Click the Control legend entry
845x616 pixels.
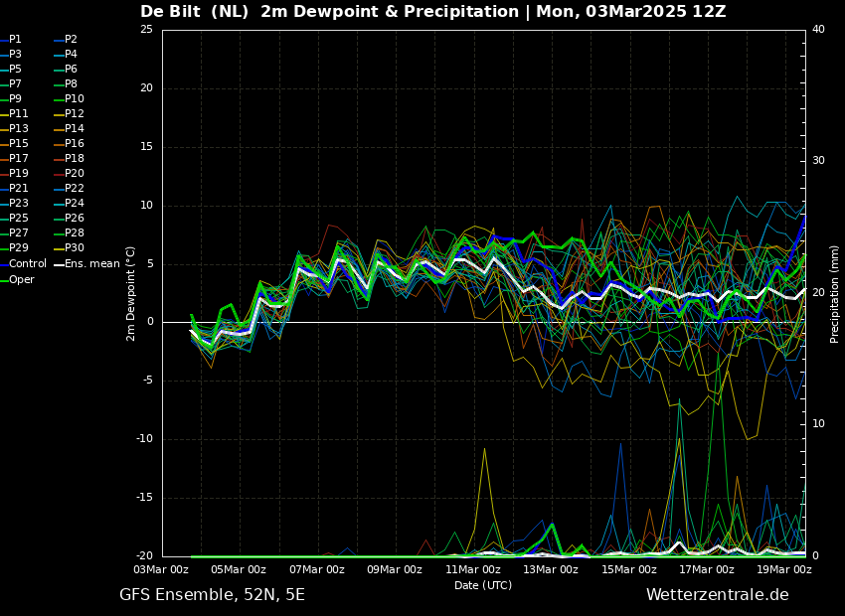(x=23, y=264)
